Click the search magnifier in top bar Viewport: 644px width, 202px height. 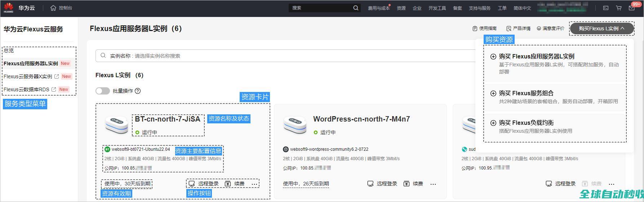click(x=356, y=8)
